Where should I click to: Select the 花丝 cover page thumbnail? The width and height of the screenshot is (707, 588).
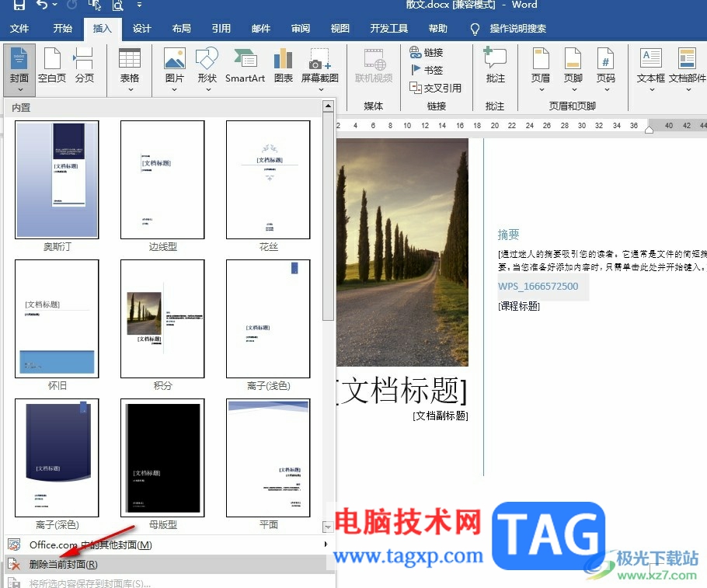[x=268, y=179]
